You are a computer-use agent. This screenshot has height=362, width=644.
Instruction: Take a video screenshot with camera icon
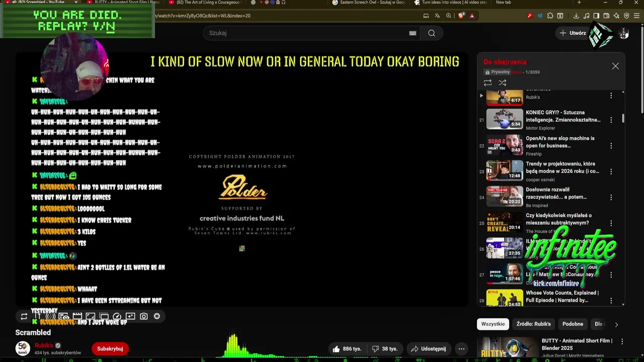pyautogui.click(x=144, y=316)
